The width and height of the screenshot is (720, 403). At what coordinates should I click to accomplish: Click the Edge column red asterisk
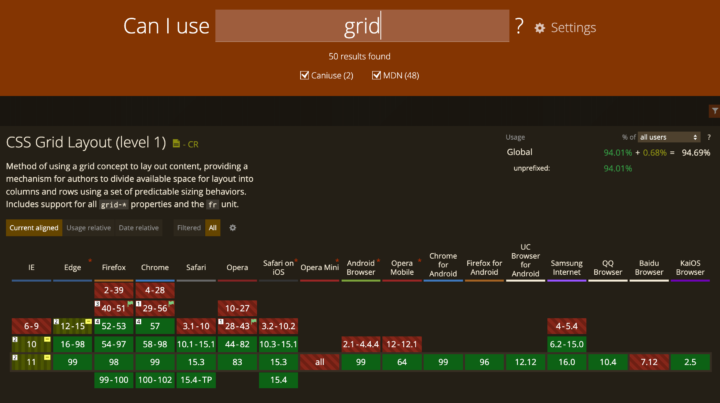click(x=90, y=261)
